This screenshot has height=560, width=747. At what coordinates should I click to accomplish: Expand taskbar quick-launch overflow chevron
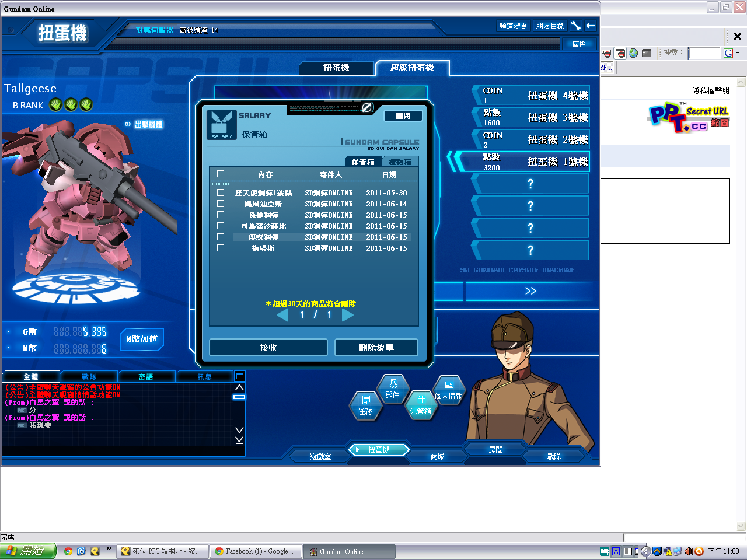(x=109, y=548)
